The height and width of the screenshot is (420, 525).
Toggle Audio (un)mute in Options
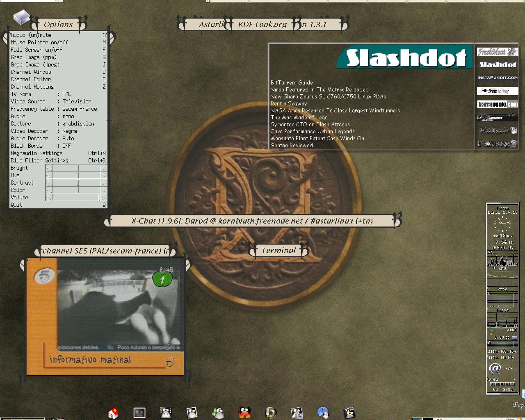[x=58, y=35]
